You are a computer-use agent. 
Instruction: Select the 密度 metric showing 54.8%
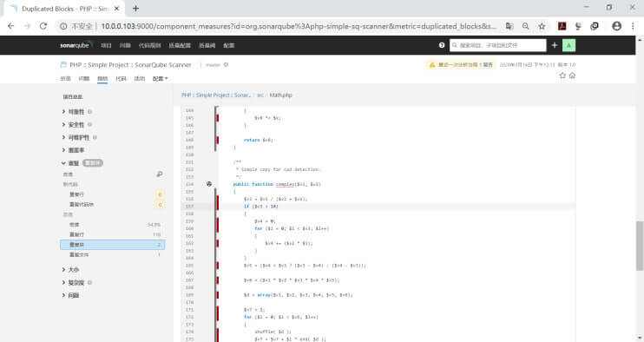point(113,225)
